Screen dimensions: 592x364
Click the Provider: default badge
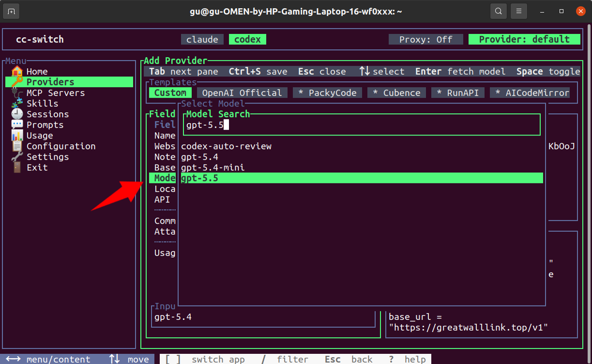click(x=524, y=40)
